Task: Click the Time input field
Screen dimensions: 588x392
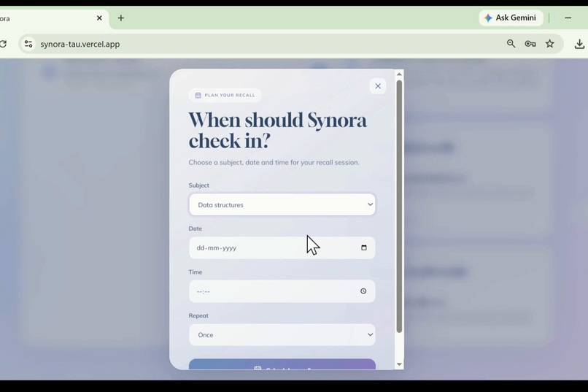Action: (x=282, y=291)
